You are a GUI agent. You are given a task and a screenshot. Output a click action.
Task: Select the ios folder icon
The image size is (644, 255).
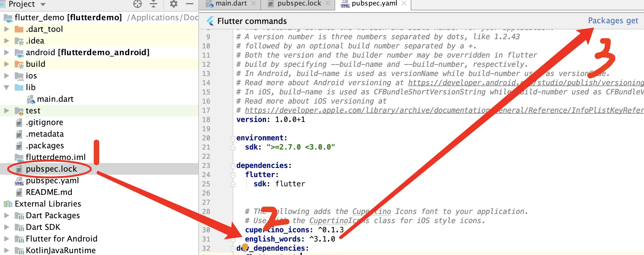[19, 76]
